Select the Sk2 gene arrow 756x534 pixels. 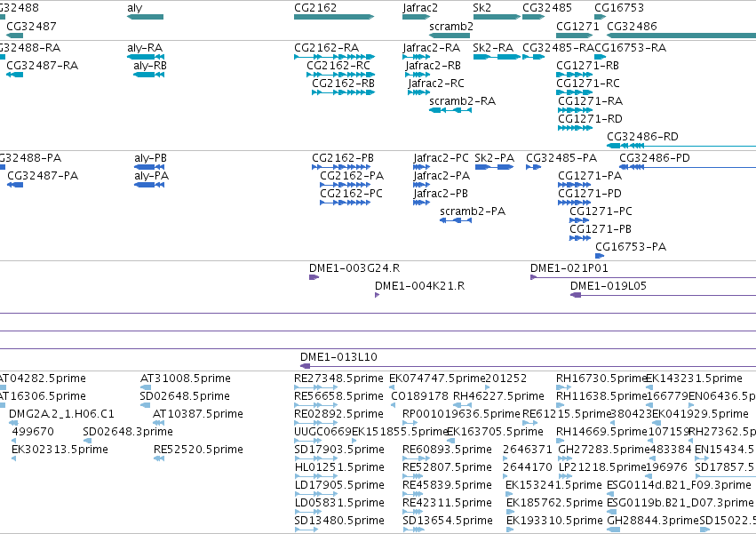point(497,17)
